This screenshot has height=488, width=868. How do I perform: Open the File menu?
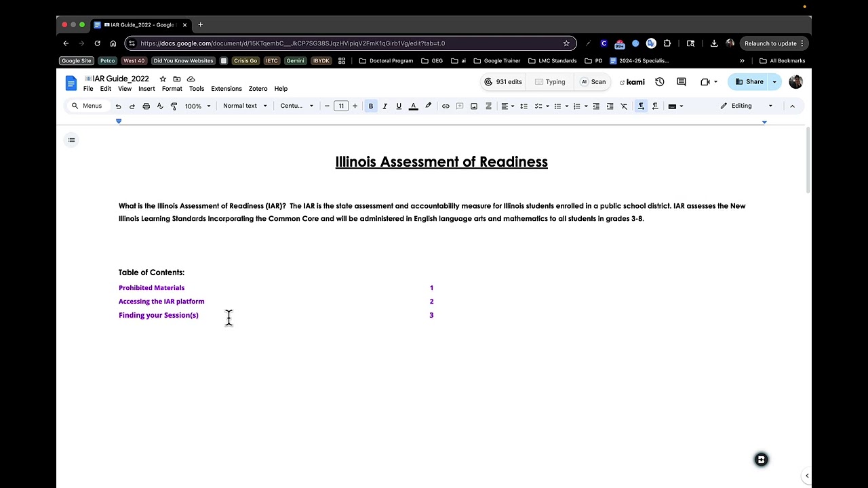click(x=88, y=89)
